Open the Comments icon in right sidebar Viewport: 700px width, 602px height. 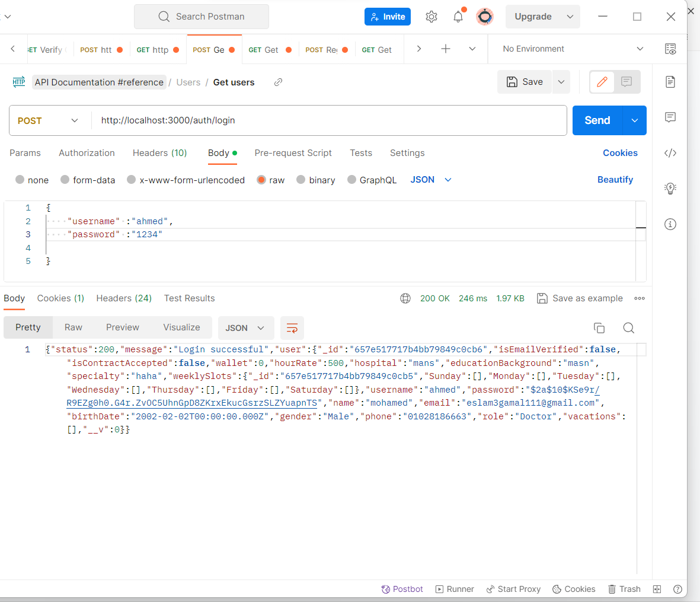[x=670, y=117]
